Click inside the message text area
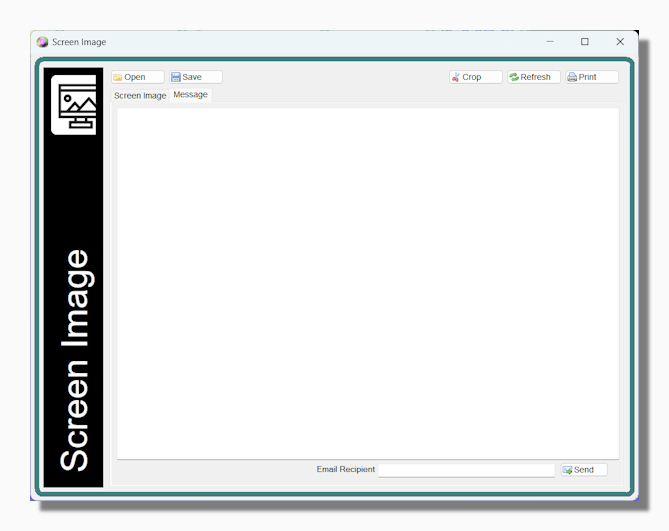Screen dimensions: 669x531 click(368, 284)
